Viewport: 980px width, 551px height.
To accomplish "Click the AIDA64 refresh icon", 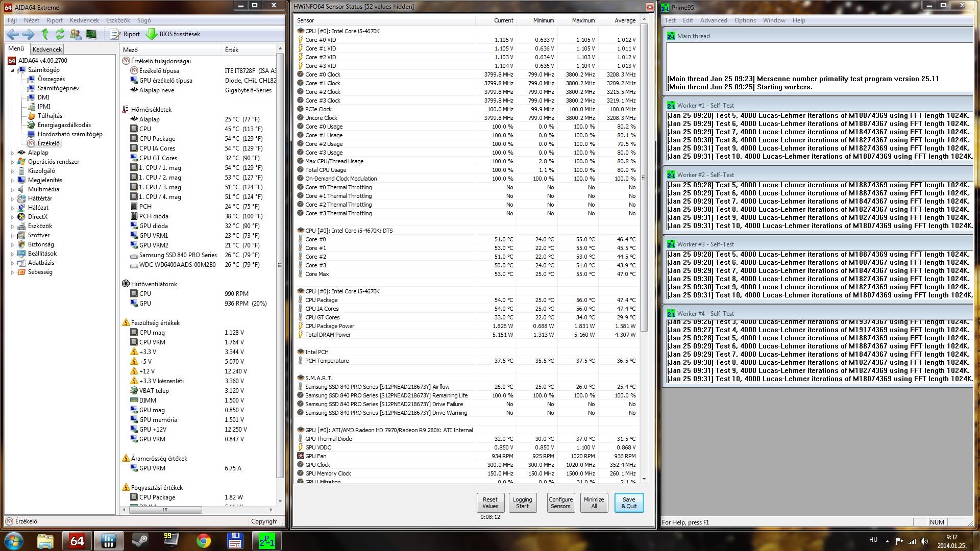I will pos(60,34).
